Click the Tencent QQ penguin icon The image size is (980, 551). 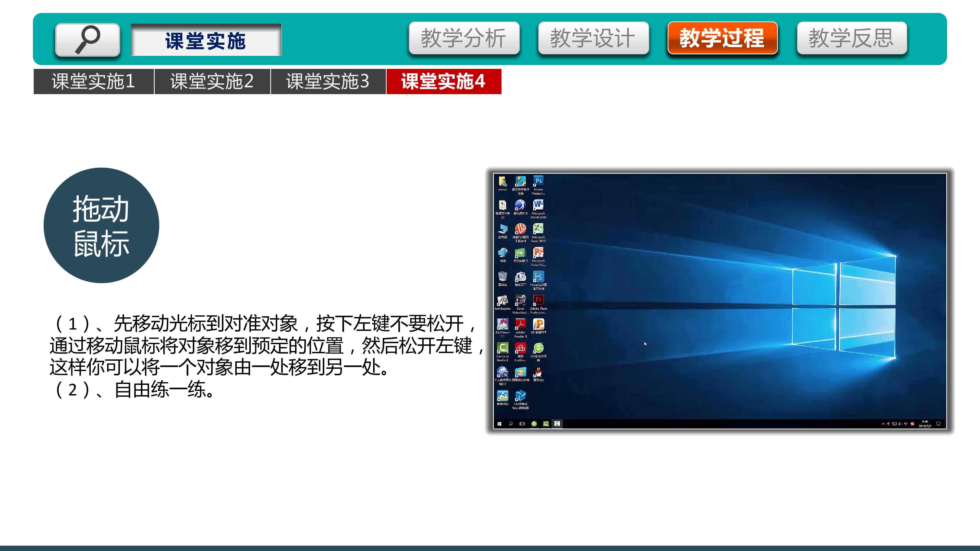coord(538,372)
